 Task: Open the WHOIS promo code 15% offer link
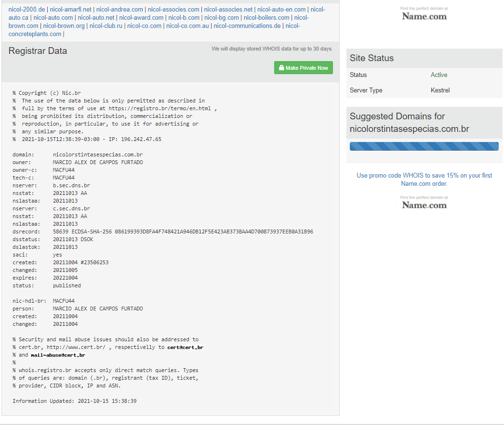coord(424,180)
